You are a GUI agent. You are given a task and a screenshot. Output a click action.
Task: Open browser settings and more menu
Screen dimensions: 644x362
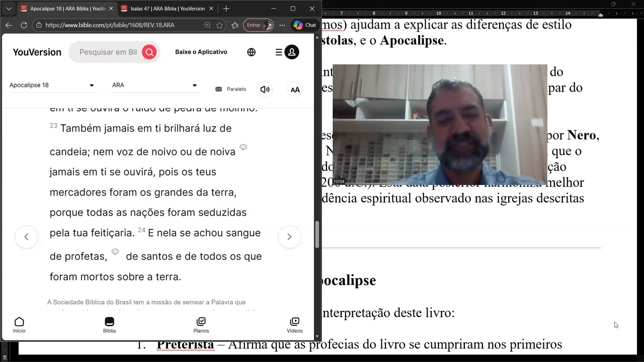(x=282, y=25)
